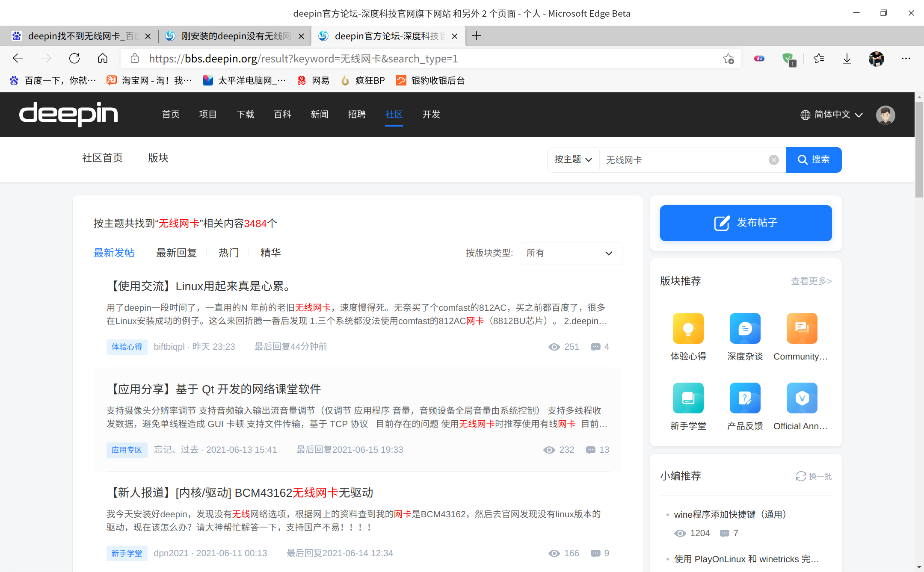Expand the 简体中文 language selector
Screen dimensions: 924x572
[832, 115]
